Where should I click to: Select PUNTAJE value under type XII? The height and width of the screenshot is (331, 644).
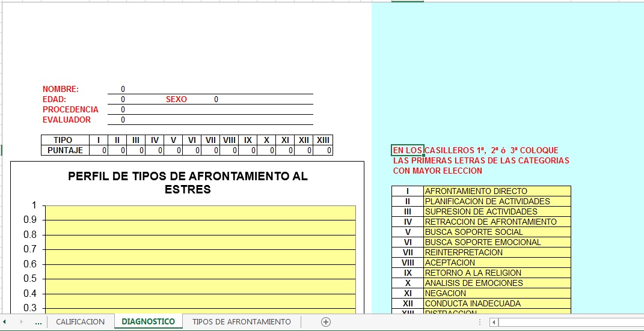(x=304, y=151)
